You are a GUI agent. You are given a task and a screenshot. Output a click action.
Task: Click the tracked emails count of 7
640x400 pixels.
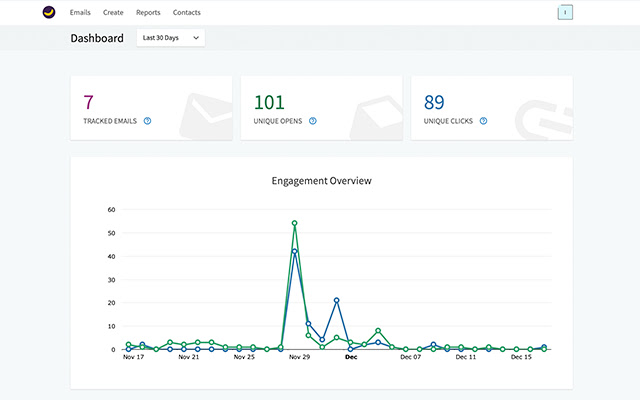pyautogui.click(x=88, y=101)
